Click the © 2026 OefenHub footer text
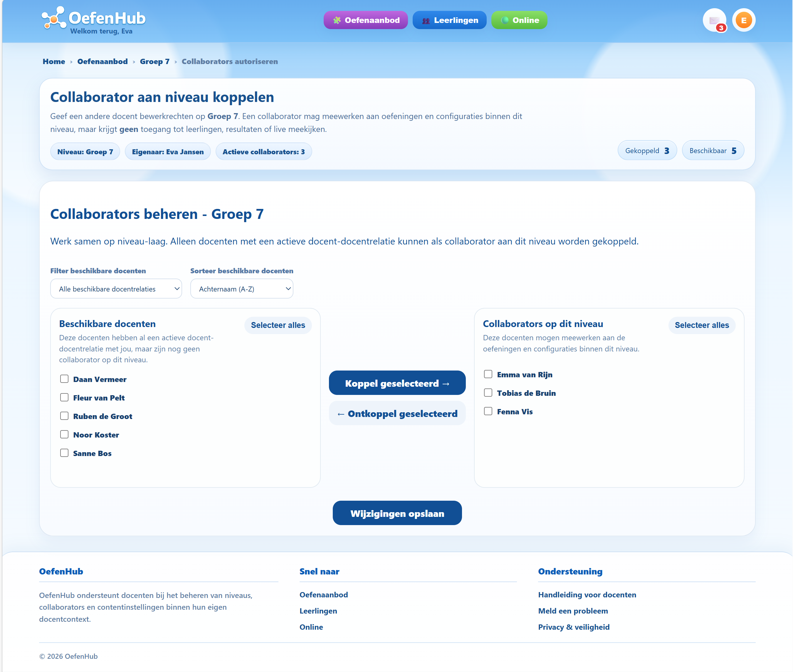793x672 pixels. [68, 656]
